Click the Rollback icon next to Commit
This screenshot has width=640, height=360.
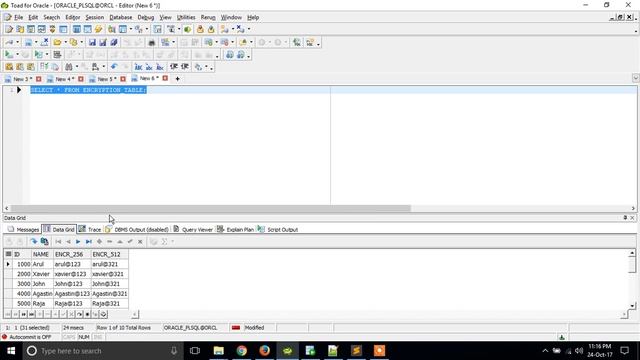click(211, 29)
